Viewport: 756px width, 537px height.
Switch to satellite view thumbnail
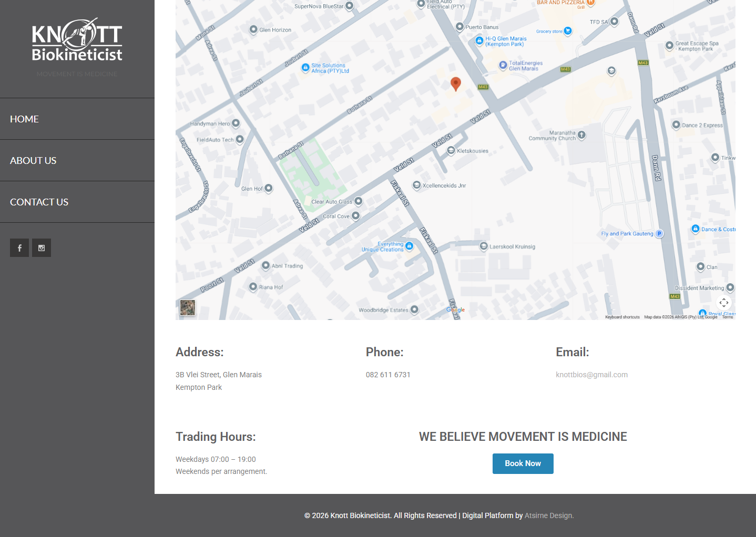coord(188,307)
